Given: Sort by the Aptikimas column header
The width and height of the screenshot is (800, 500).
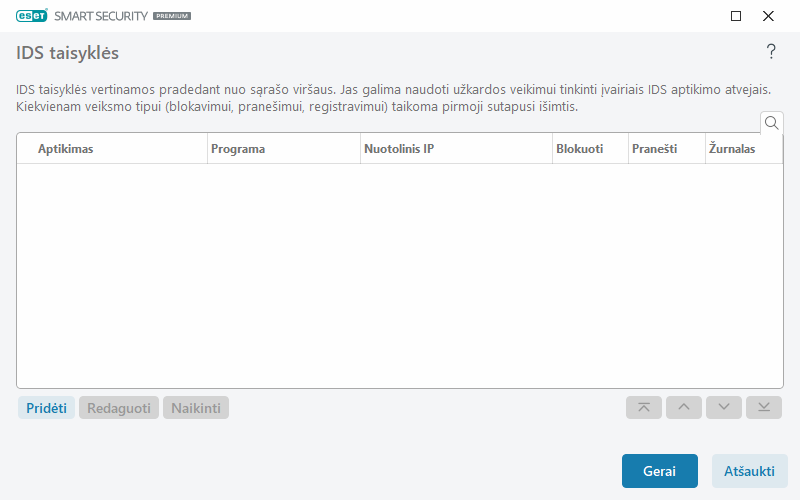Looking at the screenshot, I should (x=112, y=149).
